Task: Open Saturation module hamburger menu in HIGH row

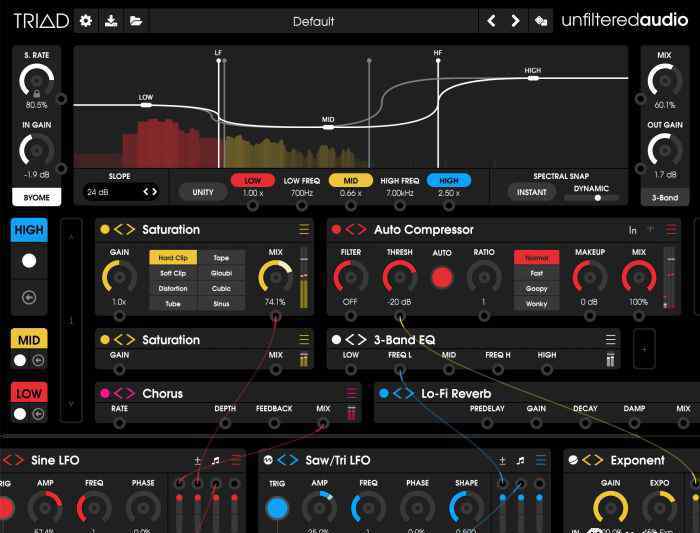Action: tap(304, 229)
